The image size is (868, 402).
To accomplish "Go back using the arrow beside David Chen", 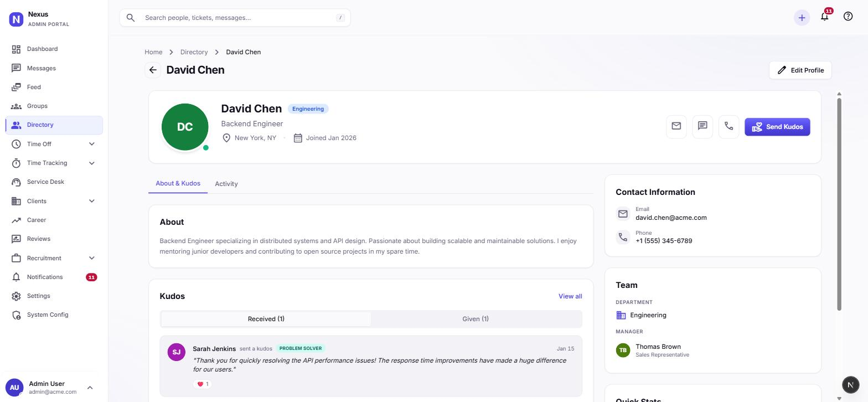I will click(x=153, y=70).
